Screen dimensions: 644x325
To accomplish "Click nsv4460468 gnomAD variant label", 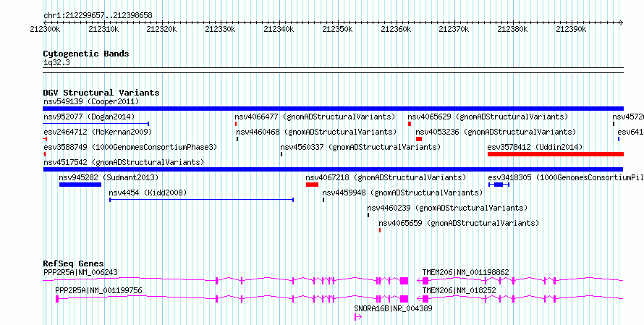I will pyautogui.click(x=316, y=132).
